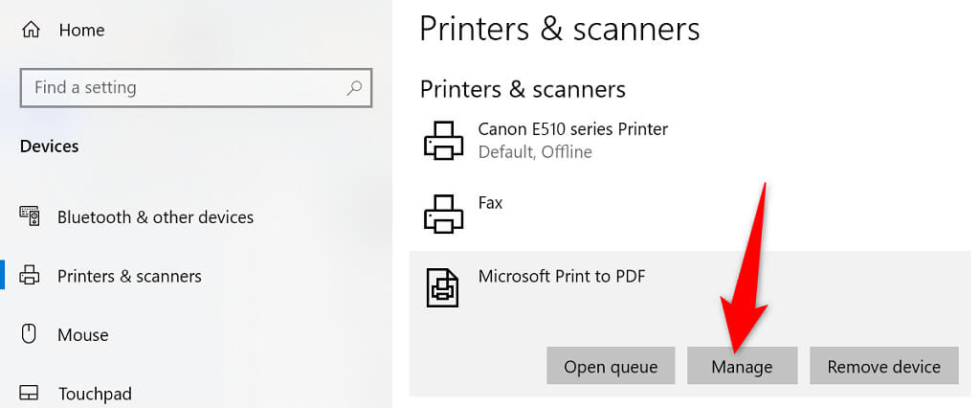This screenshot has width=980, height=408.
Task: Select Canon E510 series Printer entry
Action: 572,128
